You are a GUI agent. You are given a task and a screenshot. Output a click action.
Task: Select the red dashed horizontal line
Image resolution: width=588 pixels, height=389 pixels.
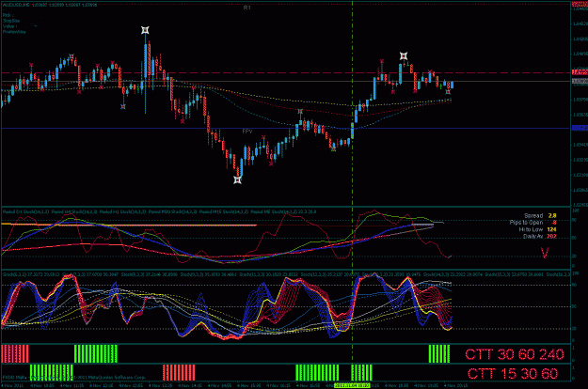286,73
